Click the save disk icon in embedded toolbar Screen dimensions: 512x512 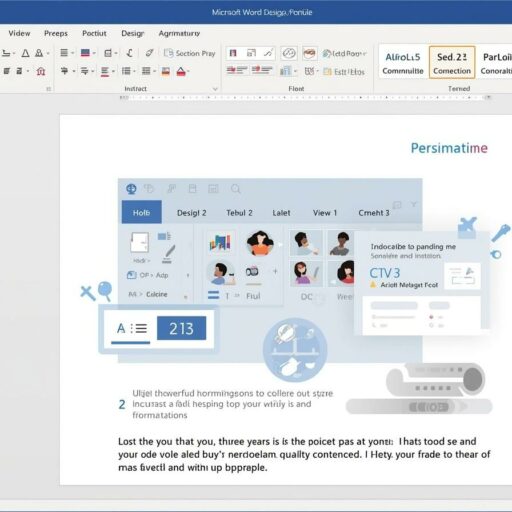click(193, 189)
